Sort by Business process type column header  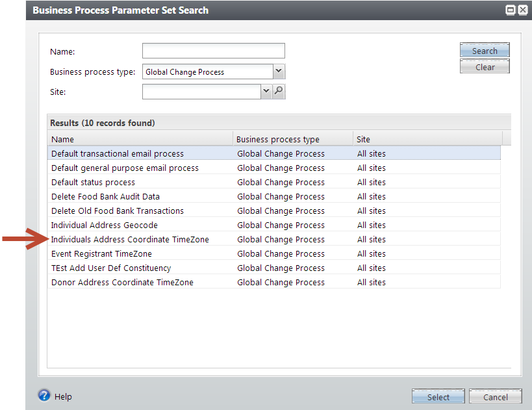tap(292, 139)
